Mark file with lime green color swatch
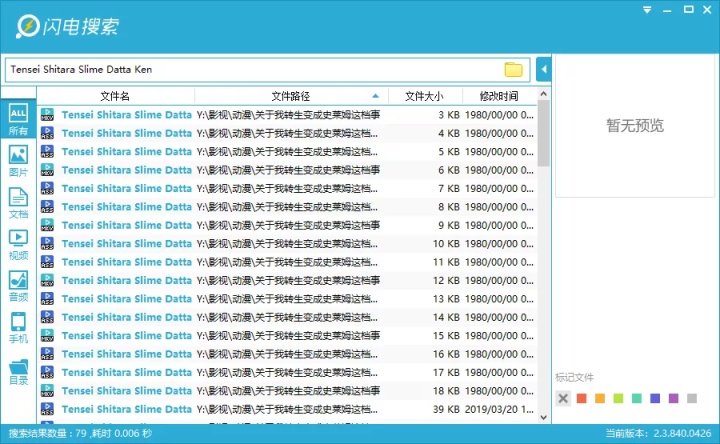 coord(618,398)
